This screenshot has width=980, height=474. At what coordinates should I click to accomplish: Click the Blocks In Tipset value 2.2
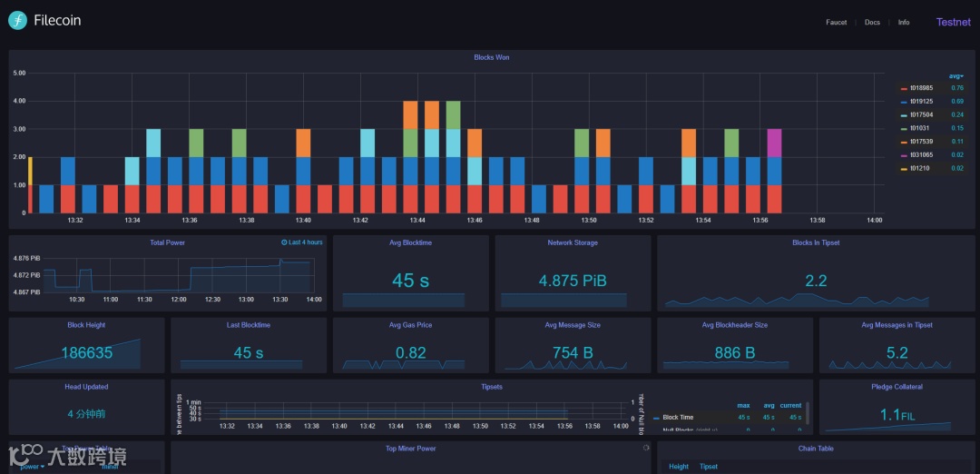pos(817,281)
